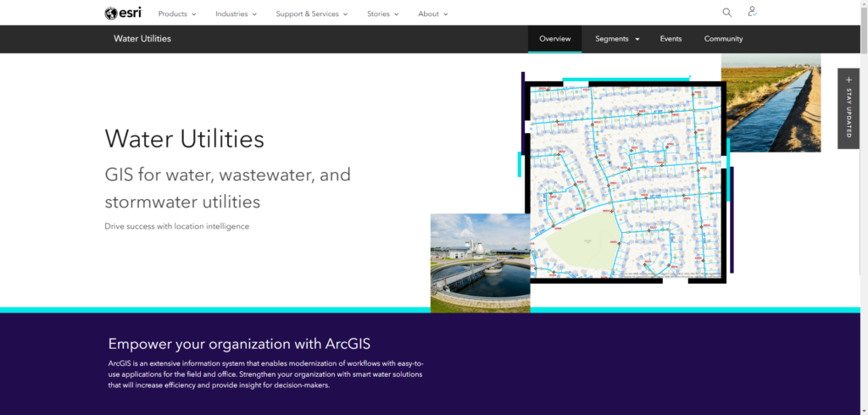Image resolution: width=868 pixels, height=415 pixels.
Task: Open the user account icon
Action: (752, 12)
